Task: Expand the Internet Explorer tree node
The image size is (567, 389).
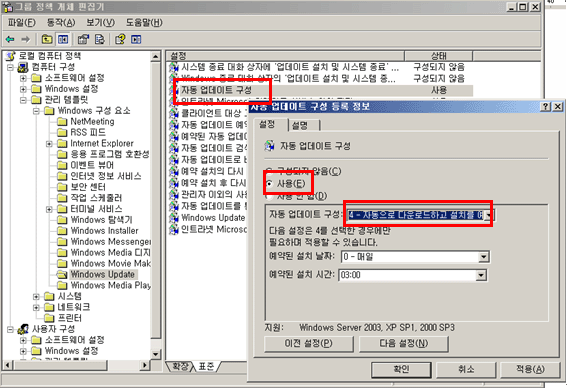Action: coord(49,144)
